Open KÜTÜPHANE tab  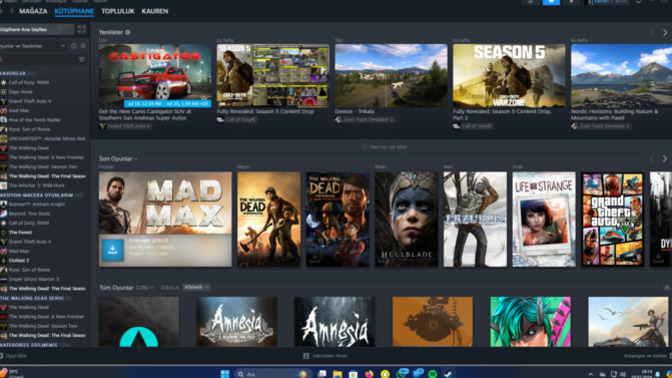pyautogui.click(x=74, y=11)
